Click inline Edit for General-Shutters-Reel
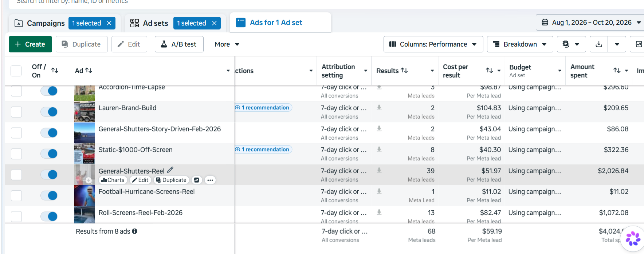 tap(140, 180)
